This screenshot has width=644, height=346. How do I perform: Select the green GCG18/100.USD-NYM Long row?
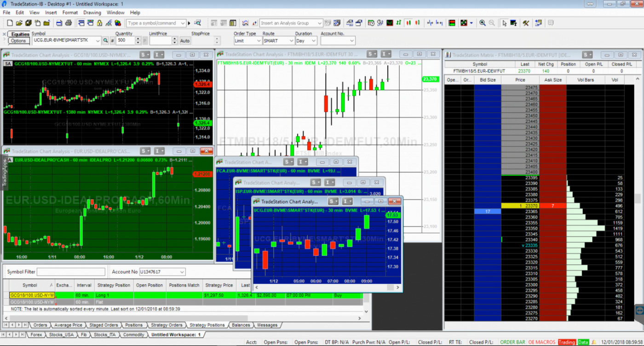coord(185,295)
